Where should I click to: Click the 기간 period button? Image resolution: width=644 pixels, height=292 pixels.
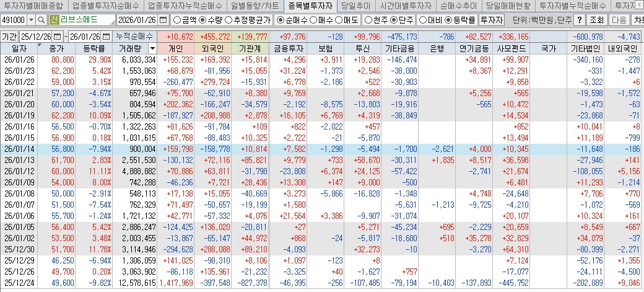click(x=9, y=36)
